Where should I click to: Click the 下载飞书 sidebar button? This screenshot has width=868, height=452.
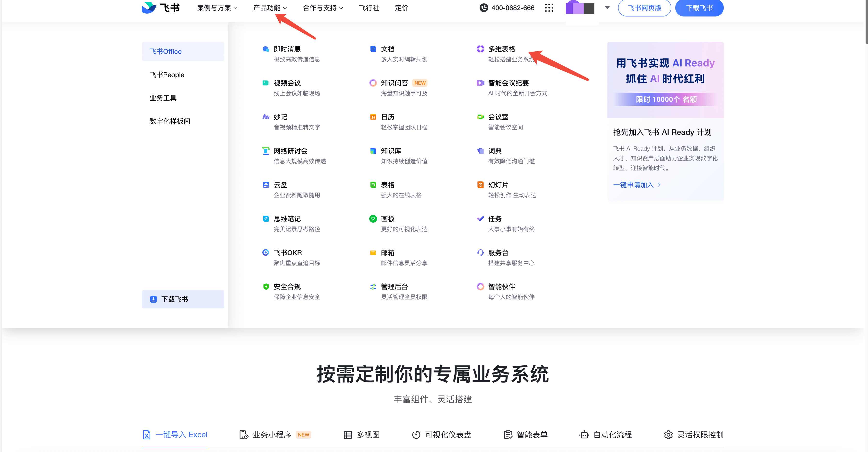pyautogui.click(x=183, y=299)
